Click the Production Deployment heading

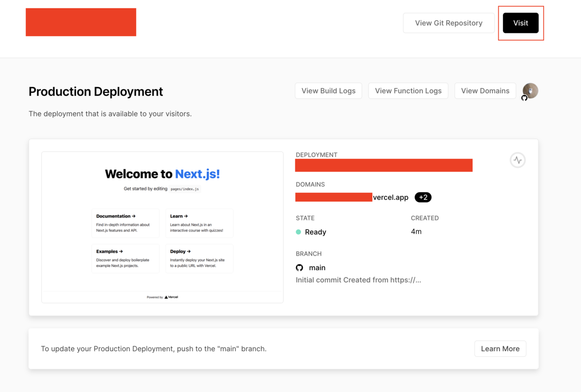pyautogui.click(x=96, y=91)
